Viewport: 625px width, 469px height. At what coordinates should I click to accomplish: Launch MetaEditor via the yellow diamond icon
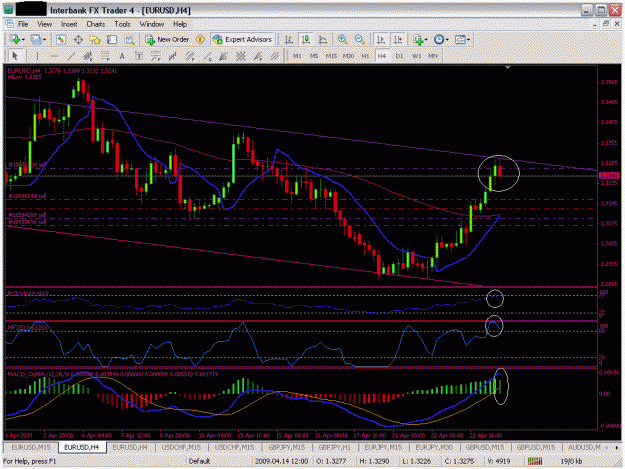[200, 39]
